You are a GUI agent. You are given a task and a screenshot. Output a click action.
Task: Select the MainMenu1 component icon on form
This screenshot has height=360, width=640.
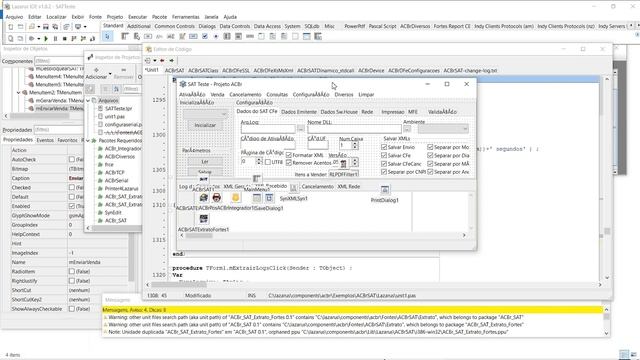pos(258,178)
